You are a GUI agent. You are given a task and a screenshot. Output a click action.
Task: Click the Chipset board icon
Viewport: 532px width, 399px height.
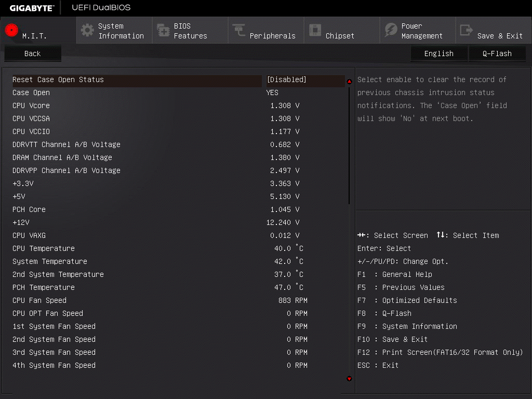click(x=315, y=30)
